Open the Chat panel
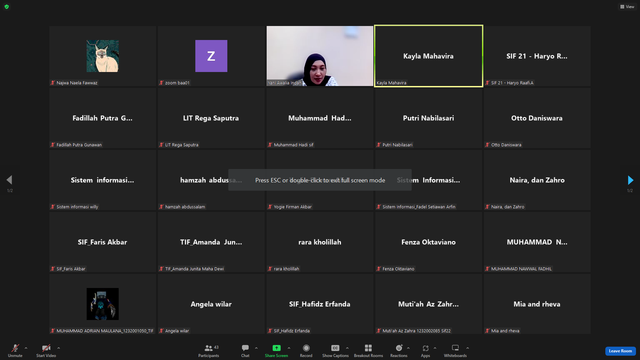This screenshot has height=360, width=640. point(245,350)
